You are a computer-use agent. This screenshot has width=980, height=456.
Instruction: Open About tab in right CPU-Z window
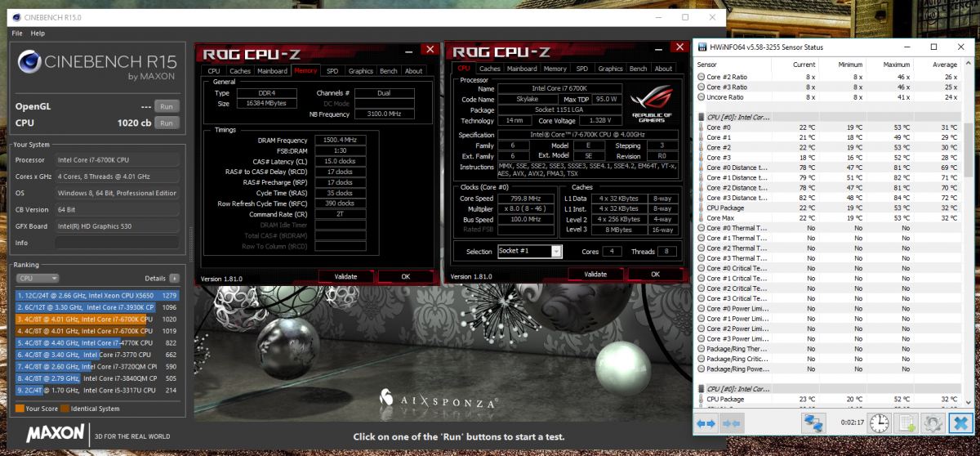tap(664, 69)
